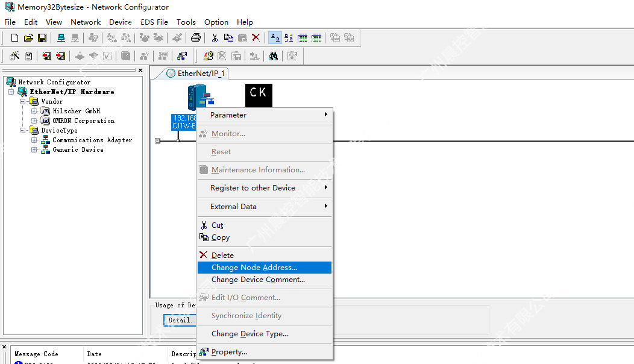Choose Change Device Type menu entry
Image resolution: width=634 pixels, height=364 pixels.
[x=265, y=334]
